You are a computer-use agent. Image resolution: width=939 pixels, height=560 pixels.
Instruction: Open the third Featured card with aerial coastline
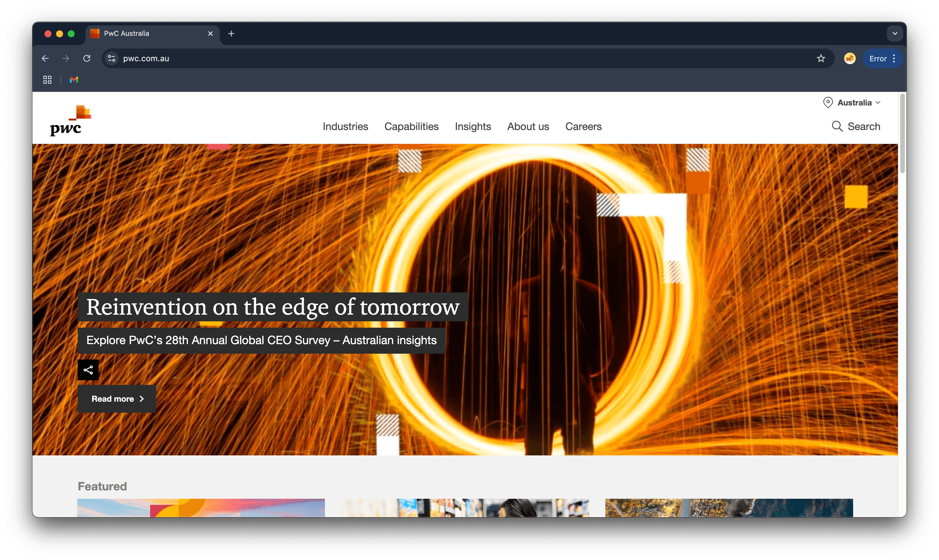[729, 508]
